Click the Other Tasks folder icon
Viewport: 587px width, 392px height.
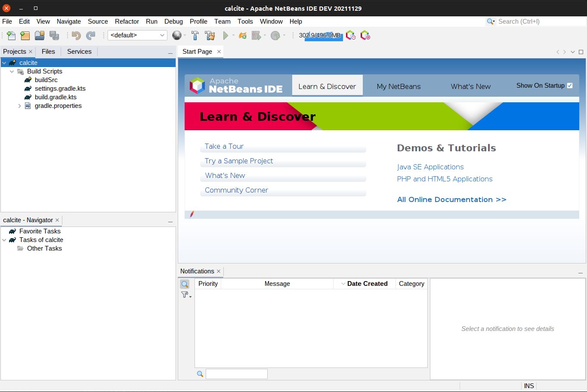point(20,248)
